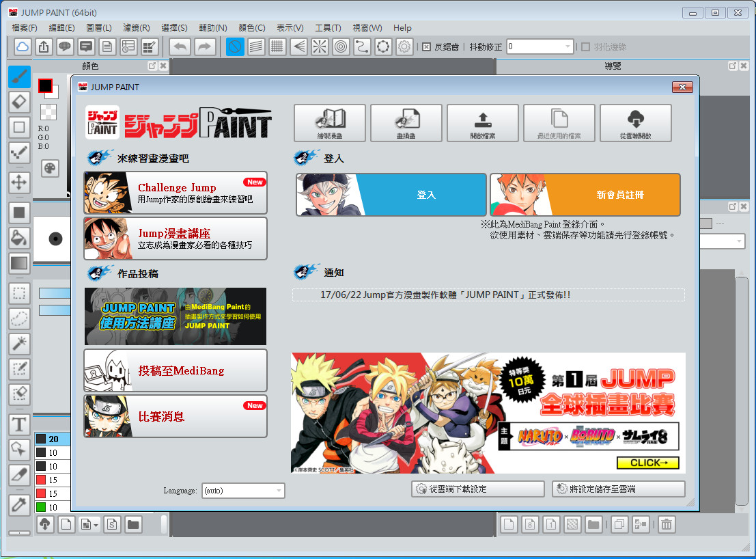Select the Magic Wand tool
This screenshot has width=756, height=559.
coord(19,344)
